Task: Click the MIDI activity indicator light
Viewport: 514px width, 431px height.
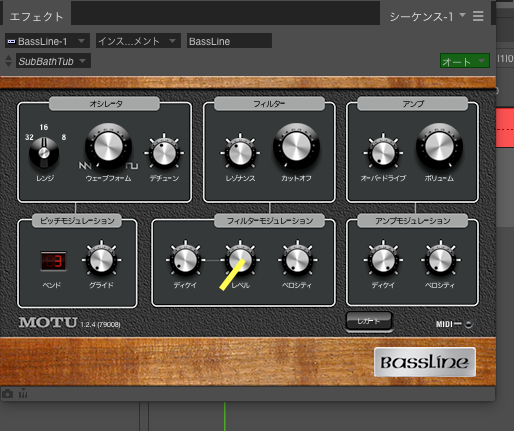Action: 469,324
